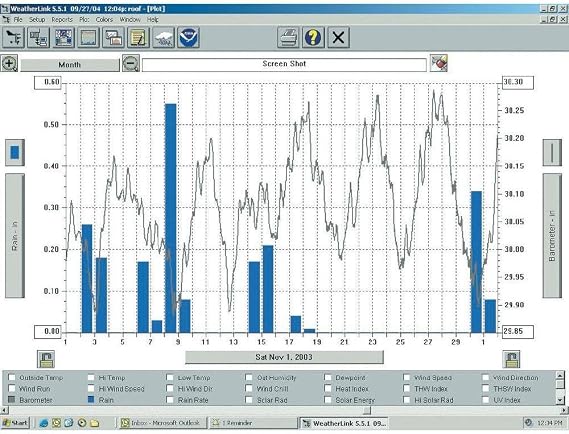The image size is (569, 434).
Task: Open the Setup menu
Action: pyautogui.click(x=37, y=20)
